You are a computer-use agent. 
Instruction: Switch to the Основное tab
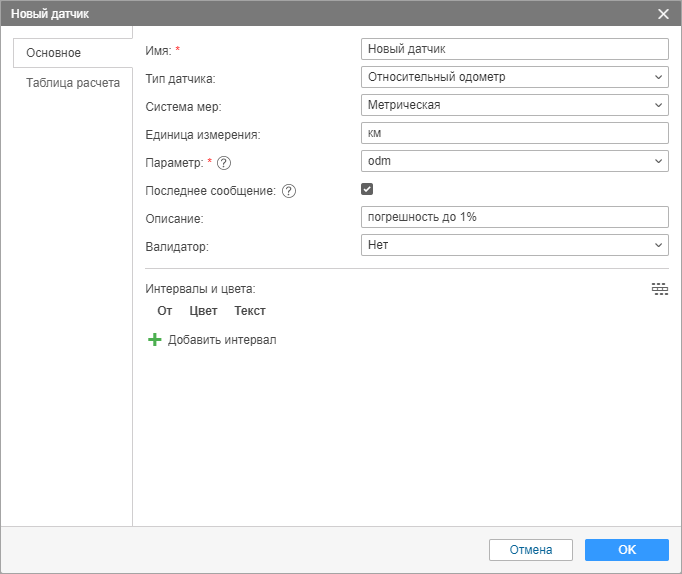73,53
